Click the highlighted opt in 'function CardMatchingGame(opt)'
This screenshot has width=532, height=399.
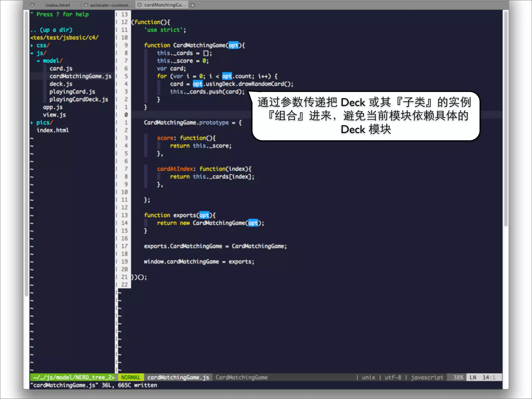[233, 45]
